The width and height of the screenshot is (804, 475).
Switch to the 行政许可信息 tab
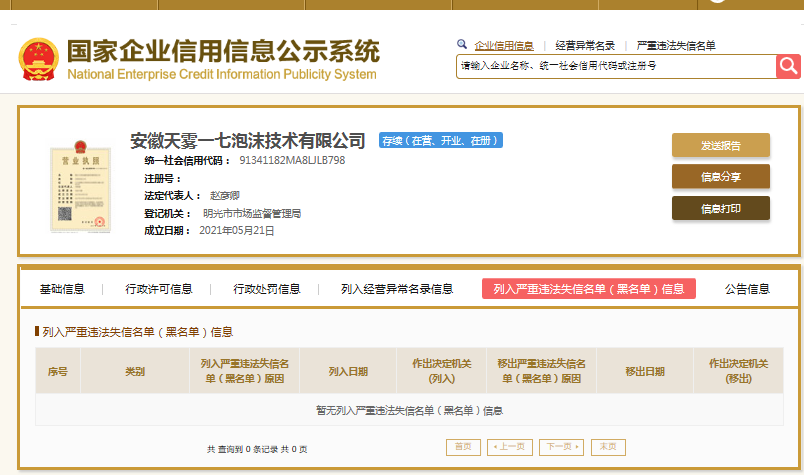[158, 289]
